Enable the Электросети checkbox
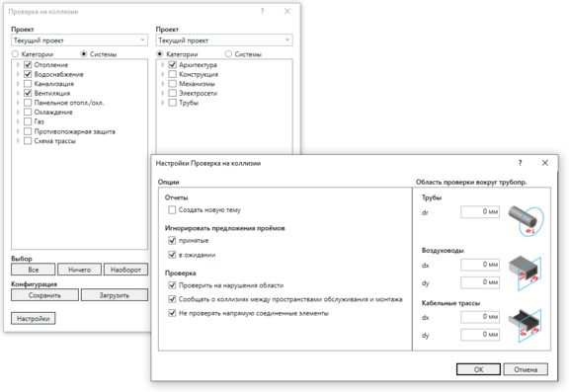569x392 pixels. pyautogui.click(x=172, y=93)
